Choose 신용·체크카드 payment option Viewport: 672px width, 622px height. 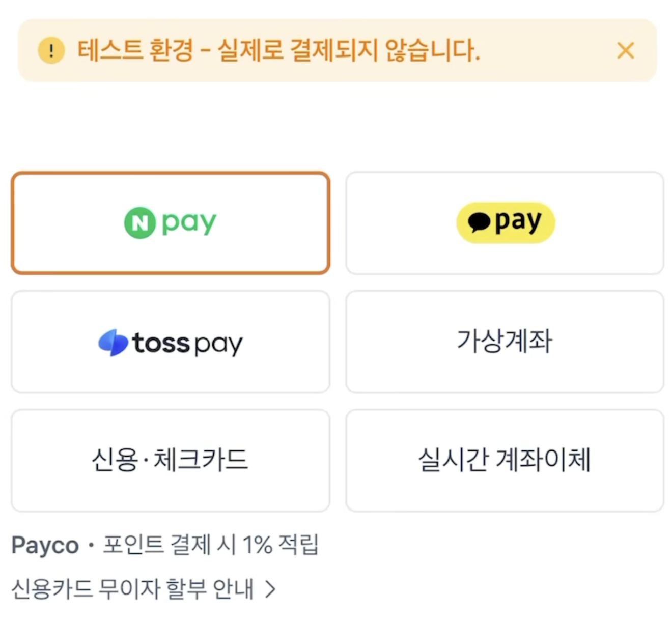pos(170,460)
